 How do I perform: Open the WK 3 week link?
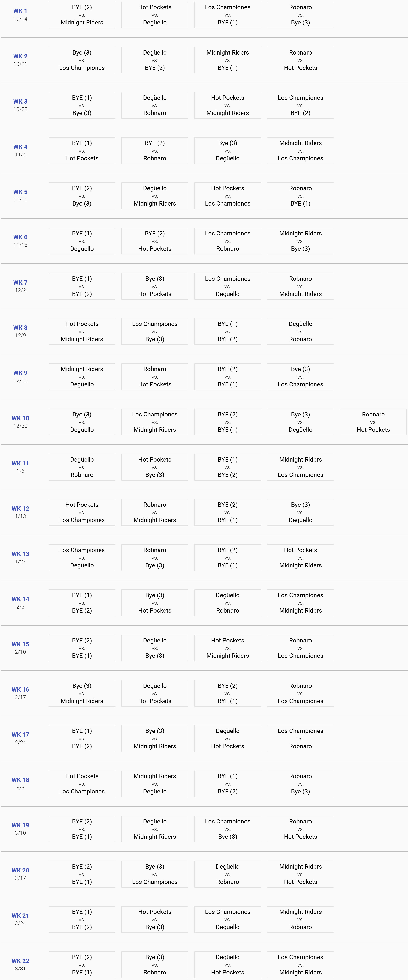(x=20, y=102)
